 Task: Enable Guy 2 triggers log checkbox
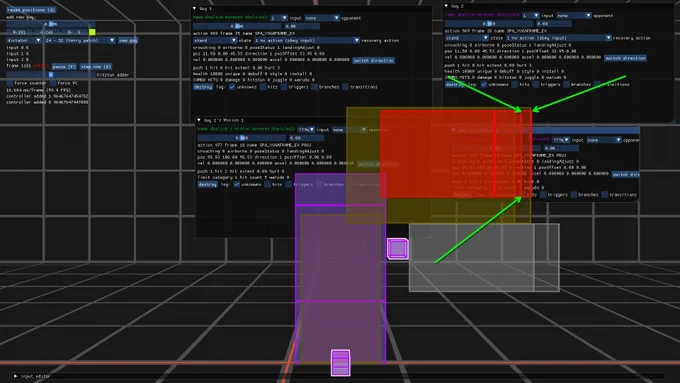[x=536, y=84]
